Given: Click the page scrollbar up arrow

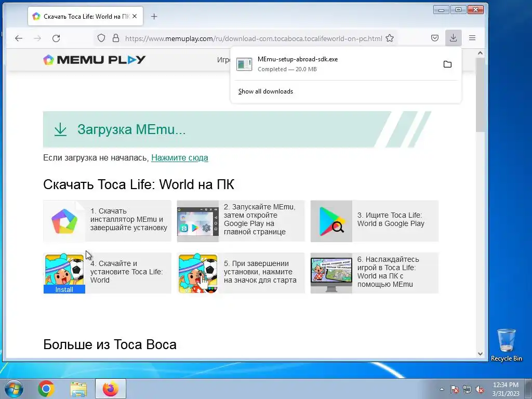Looking at the screenshot, I should (480, 53).
